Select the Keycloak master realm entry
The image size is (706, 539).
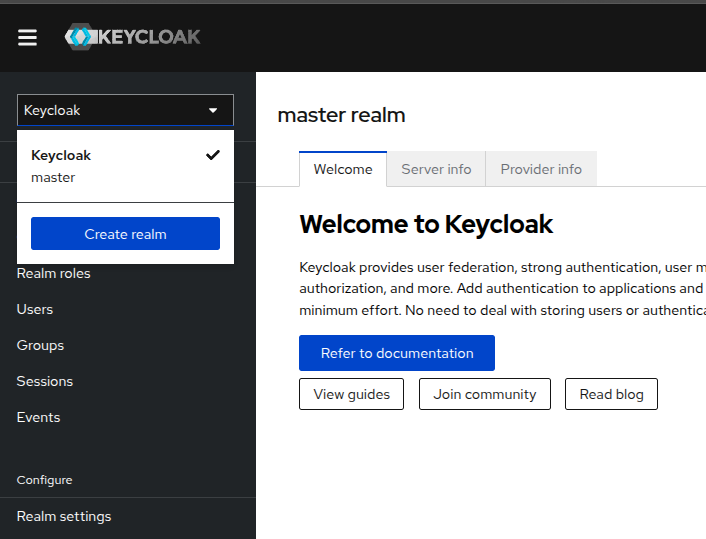pos(125,166)
